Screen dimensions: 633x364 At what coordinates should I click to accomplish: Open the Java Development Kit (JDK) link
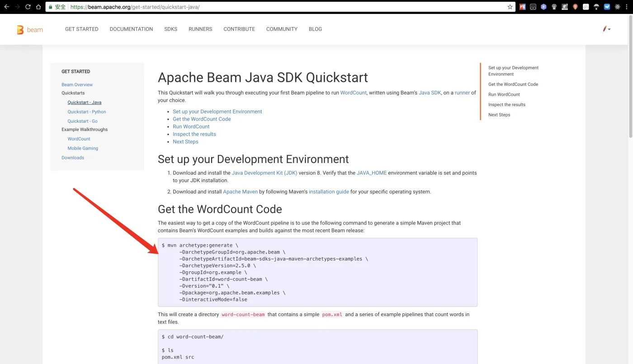pos(265,173)
